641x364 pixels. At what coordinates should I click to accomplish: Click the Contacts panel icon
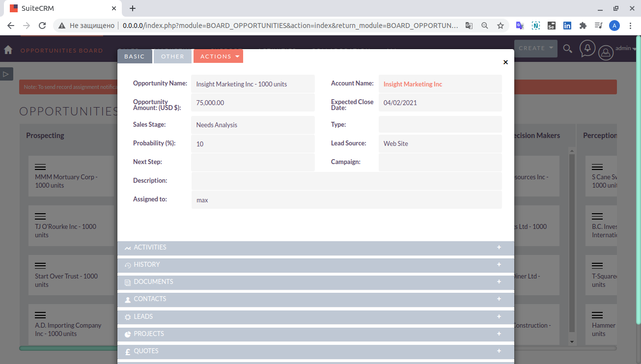128,300
